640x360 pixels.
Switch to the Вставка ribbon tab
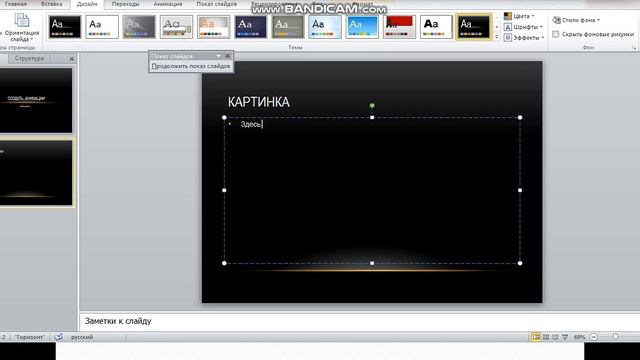[51, 4]
